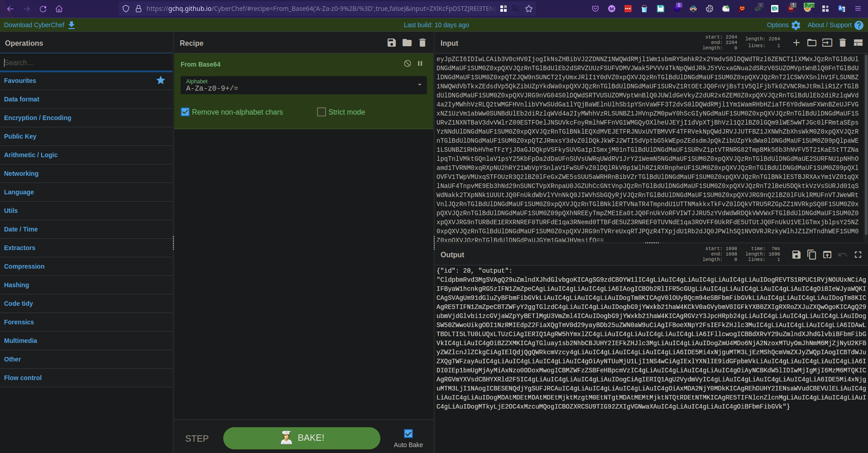Add a new input tab with plus icon
868x453 pixels.
click(796, 43)
